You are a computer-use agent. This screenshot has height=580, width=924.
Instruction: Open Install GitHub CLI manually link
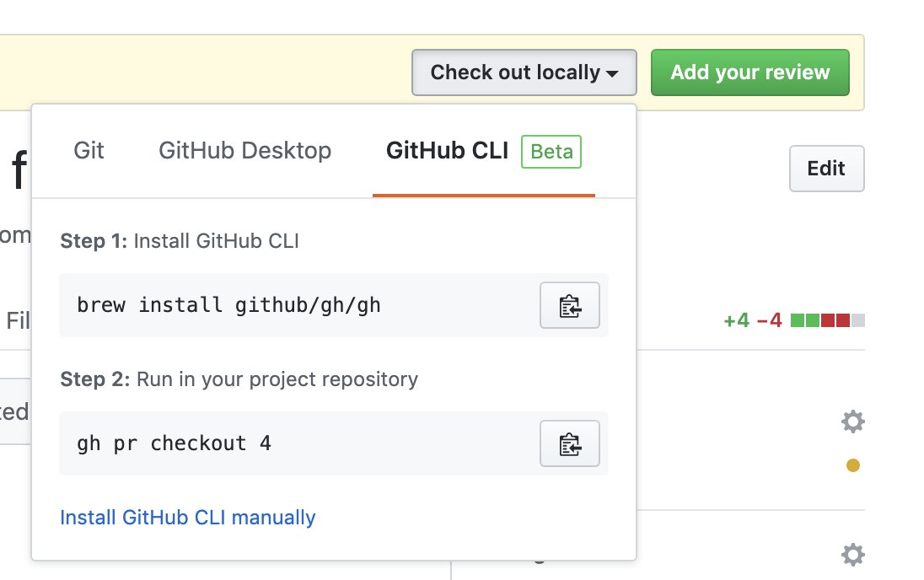tap(188, 518)
